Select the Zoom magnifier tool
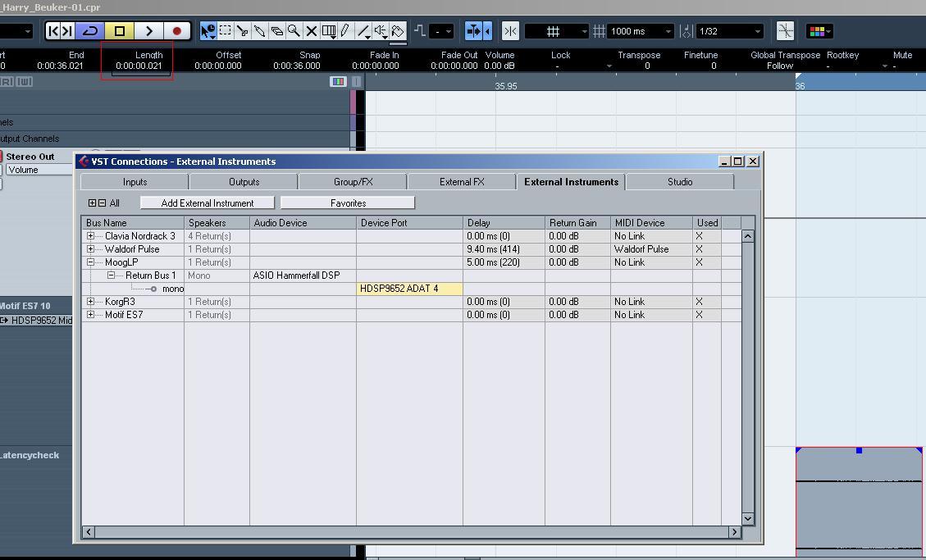 click(294, 30)
